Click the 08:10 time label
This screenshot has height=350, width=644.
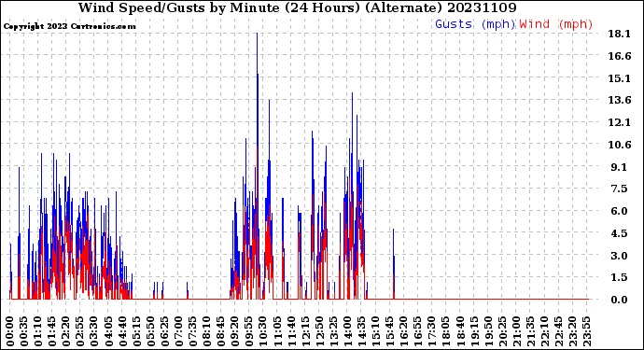207,331
